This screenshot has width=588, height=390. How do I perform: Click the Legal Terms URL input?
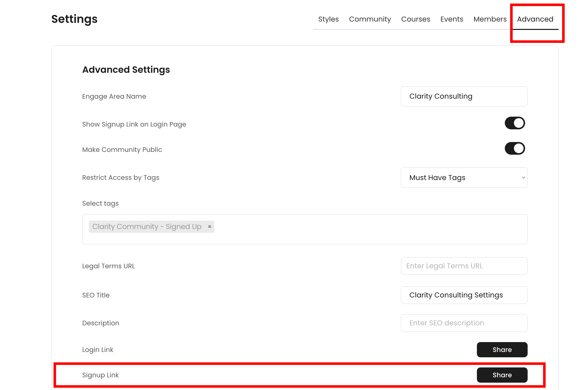pyautogui.click(x=464, y=266)
